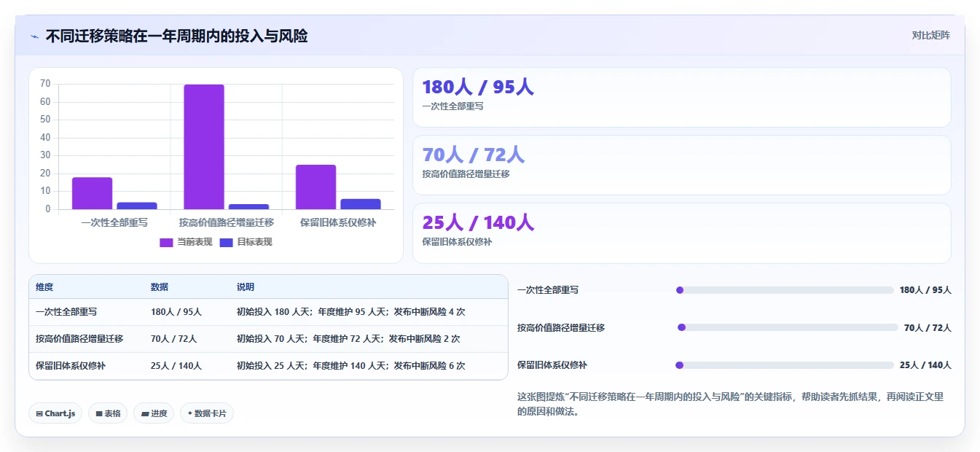Click the 说明 table column header
The height and width of the screenshot is (452, 980).
(246, 287)
